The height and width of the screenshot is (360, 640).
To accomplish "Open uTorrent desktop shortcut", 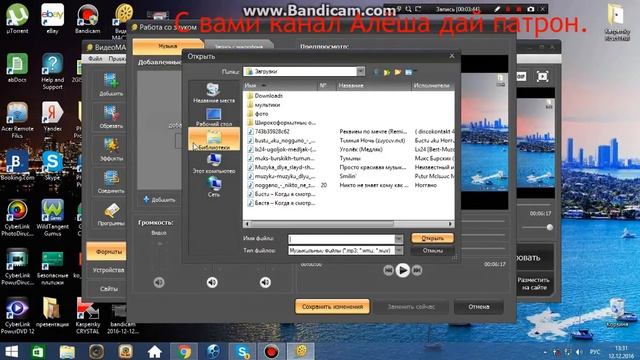I will pos(17,18).
